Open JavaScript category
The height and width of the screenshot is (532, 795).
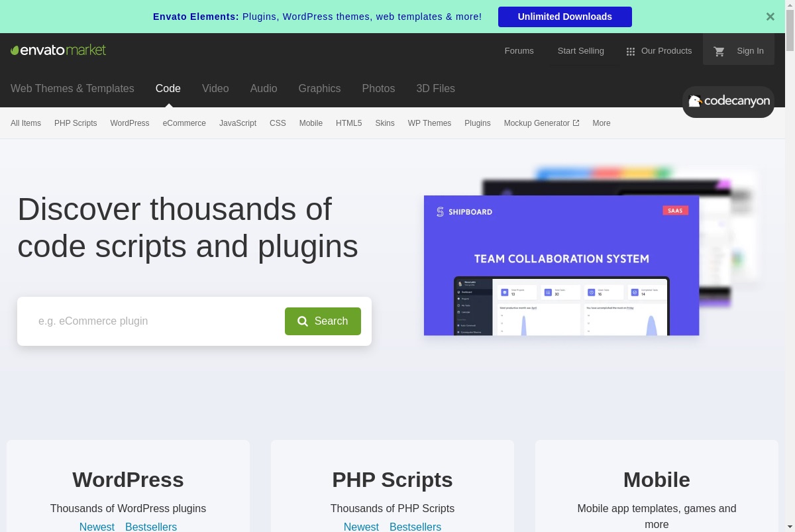point(238,123)
